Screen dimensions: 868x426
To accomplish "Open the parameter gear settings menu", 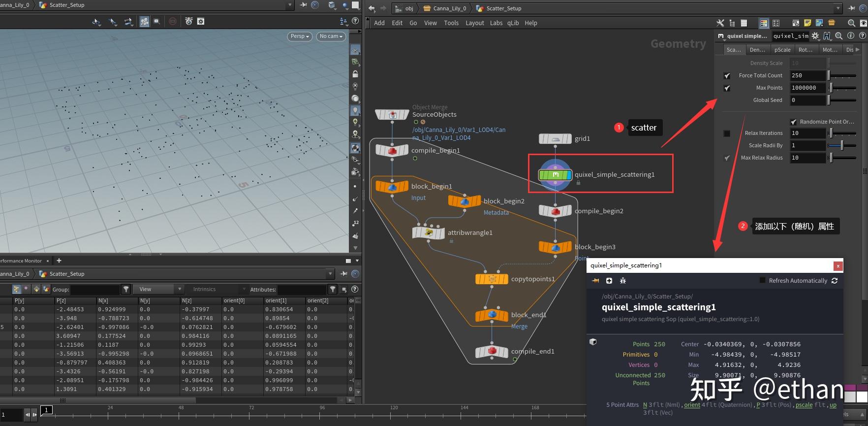I will pyautogui.click(x=815, y=36).
